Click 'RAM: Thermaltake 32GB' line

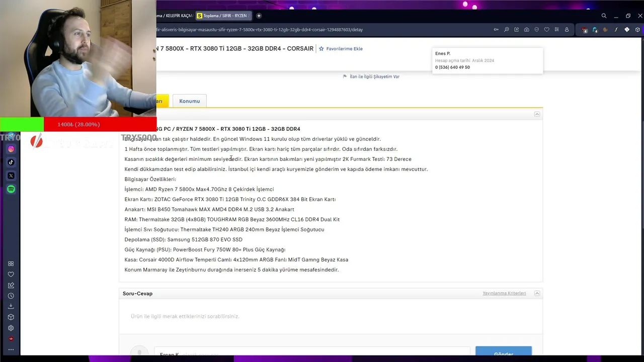[x=232, y=219]
